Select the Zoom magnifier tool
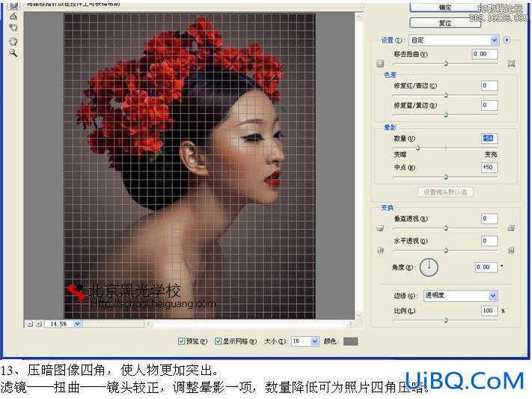 [13, 53]
